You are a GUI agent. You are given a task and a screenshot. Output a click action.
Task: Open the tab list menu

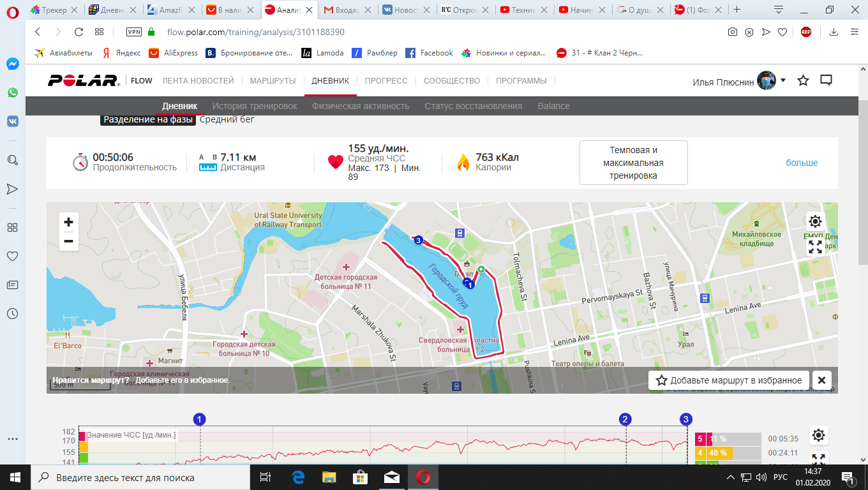pos(779,10)
